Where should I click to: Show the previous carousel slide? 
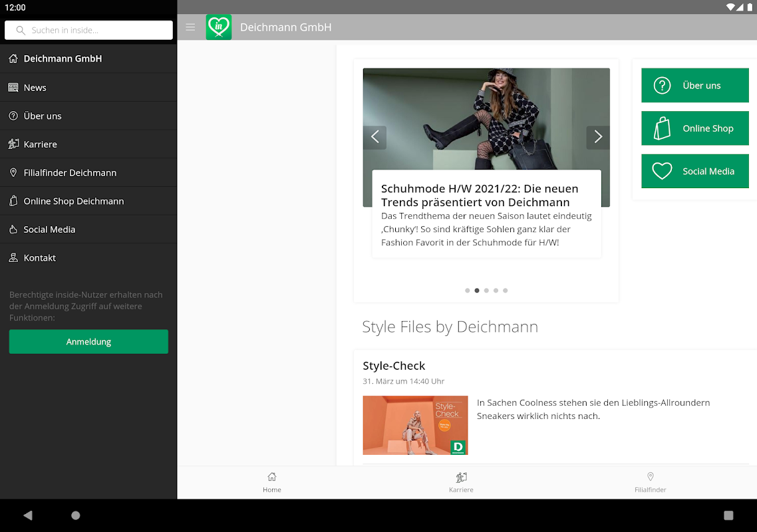(375, 137)
